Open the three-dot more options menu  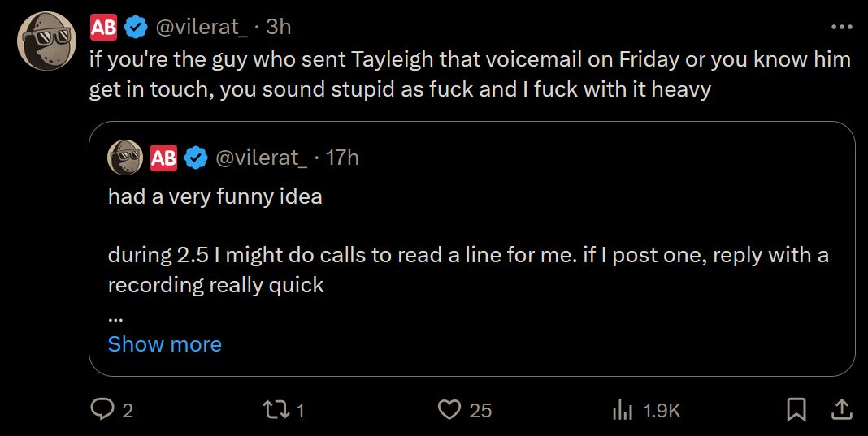[842, 27]
